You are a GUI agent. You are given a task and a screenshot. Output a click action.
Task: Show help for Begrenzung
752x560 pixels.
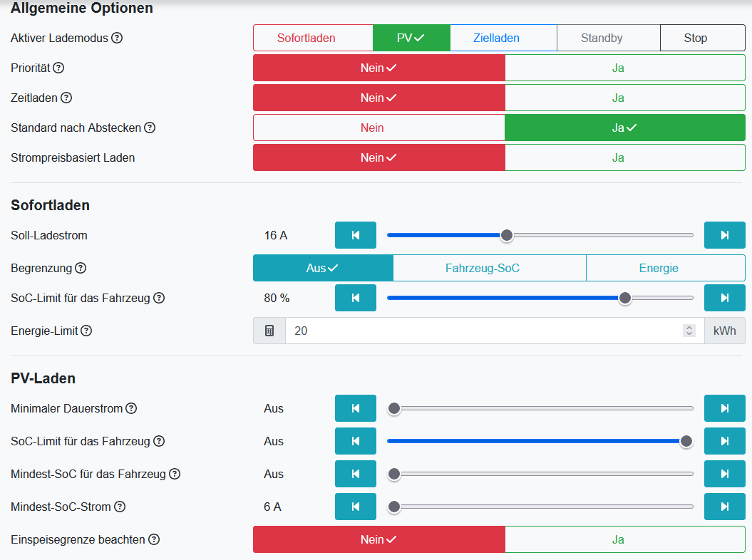[81, 268]
